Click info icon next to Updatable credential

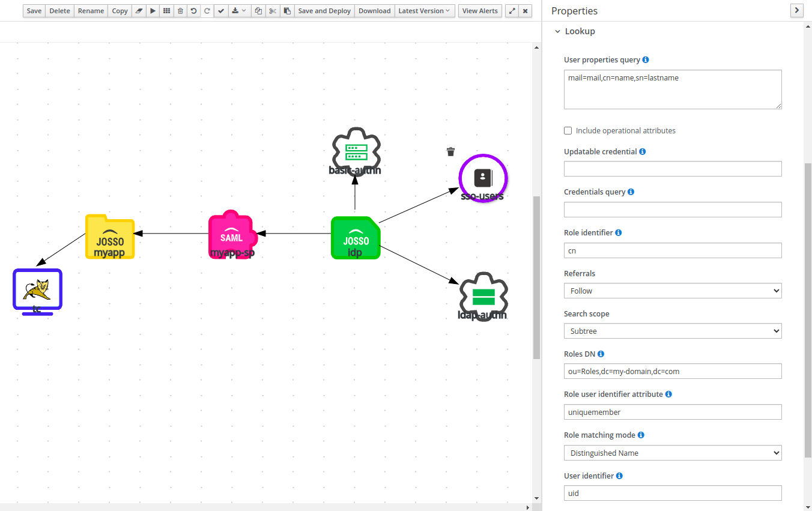643,152
